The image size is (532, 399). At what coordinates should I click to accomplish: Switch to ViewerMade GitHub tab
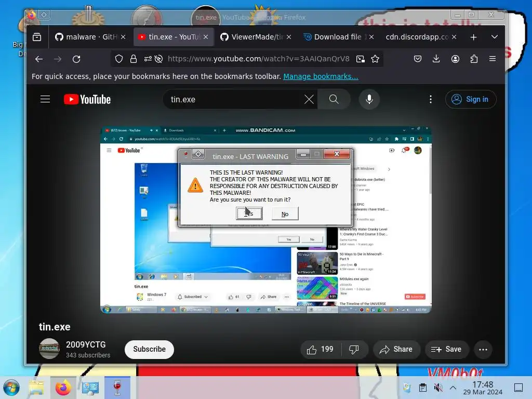click(256, 37)
